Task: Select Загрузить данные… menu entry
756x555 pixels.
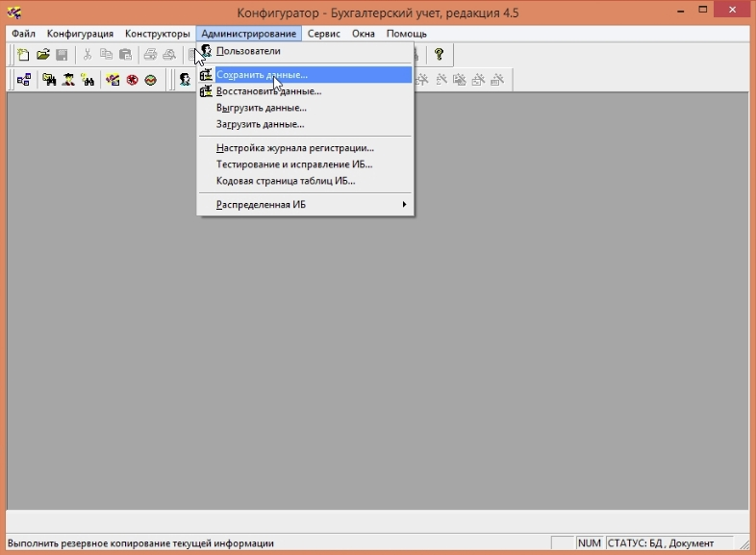Action: click(305, 124)
